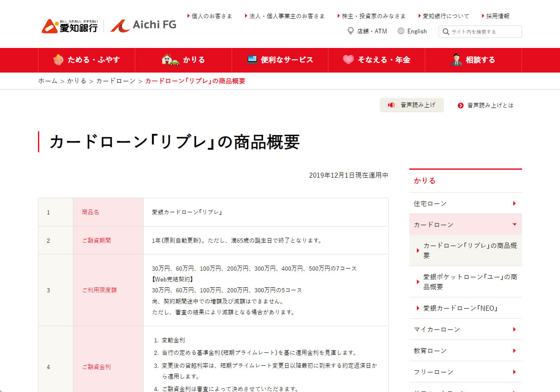Viewport: 560px width, 392px height.
Task: Open カードローン「リブレ」の商品概要 sidebar link
Action: click(x=466, y=251)
